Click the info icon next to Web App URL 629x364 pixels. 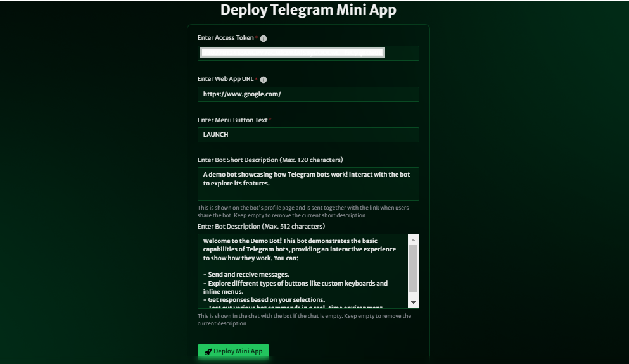click(263, 80)
